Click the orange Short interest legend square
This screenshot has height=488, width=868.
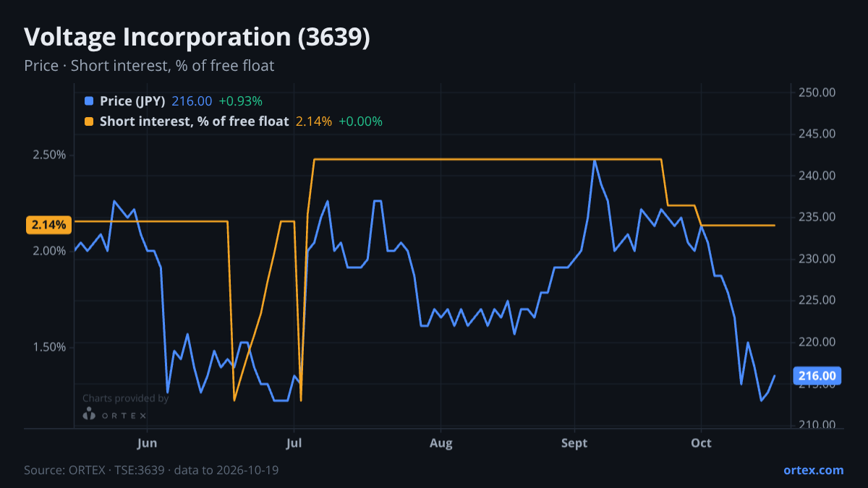point(89,121)
